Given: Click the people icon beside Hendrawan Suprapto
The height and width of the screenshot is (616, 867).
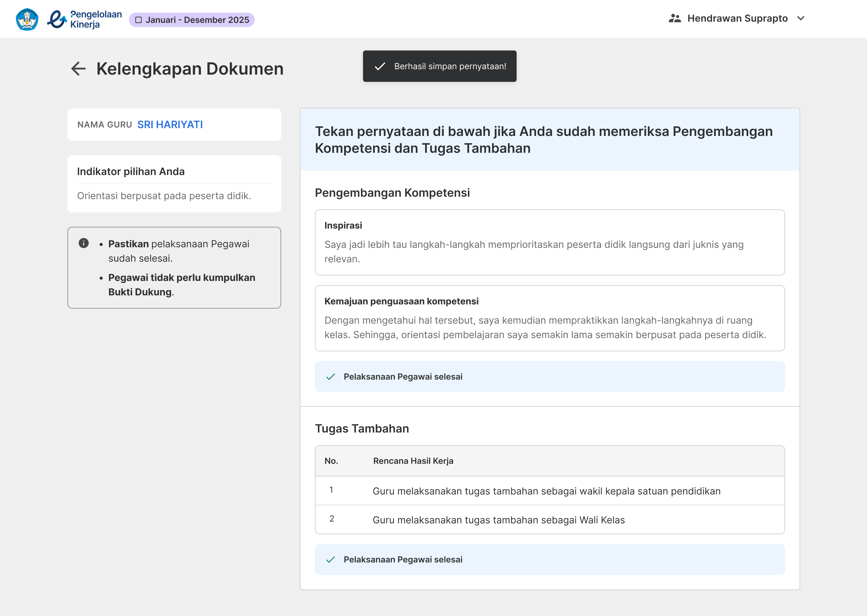Looking at the screenshot, I should 675,18.
